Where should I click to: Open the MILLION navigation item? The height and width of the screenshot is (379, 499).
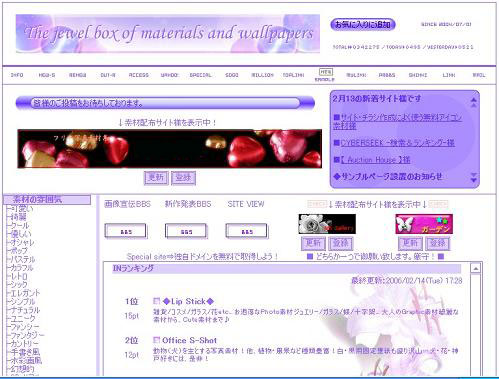pos(262,75)
